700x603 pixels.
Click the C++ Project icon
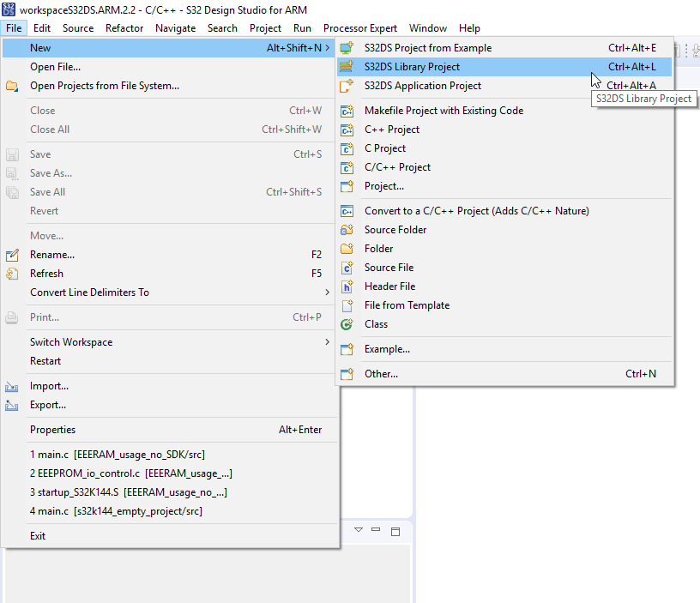347,130
